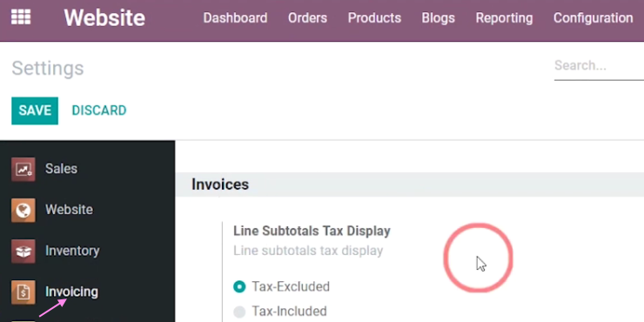This screenshot has height=322, width=644.
Task: Click the Website app title
Action: (104, 18)
